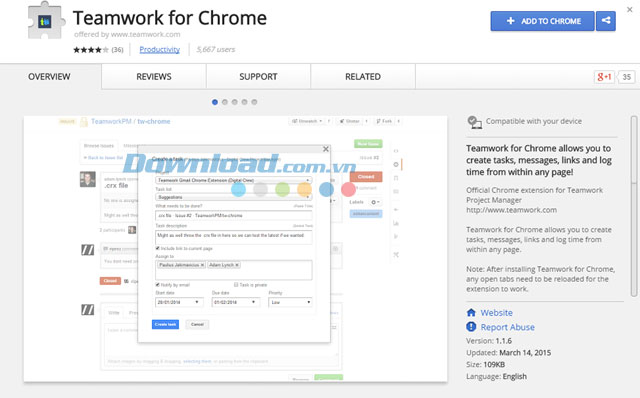Click the exclamation icon beside Report Abuse
Image resolution: width=640 pixels, height=398 pixels.
point(471,327)
